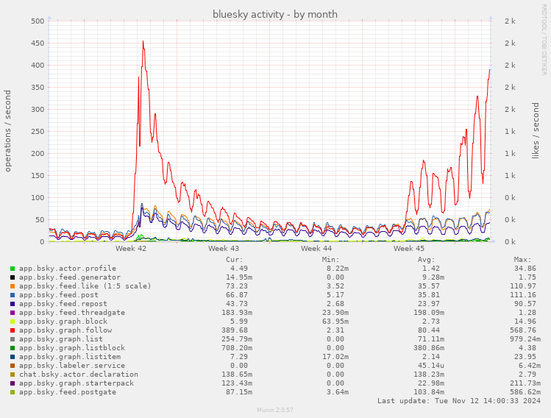The width and height of the screenshot is (551, 418).
Task: Click the Cur: column header
Action: coord(234,260)
